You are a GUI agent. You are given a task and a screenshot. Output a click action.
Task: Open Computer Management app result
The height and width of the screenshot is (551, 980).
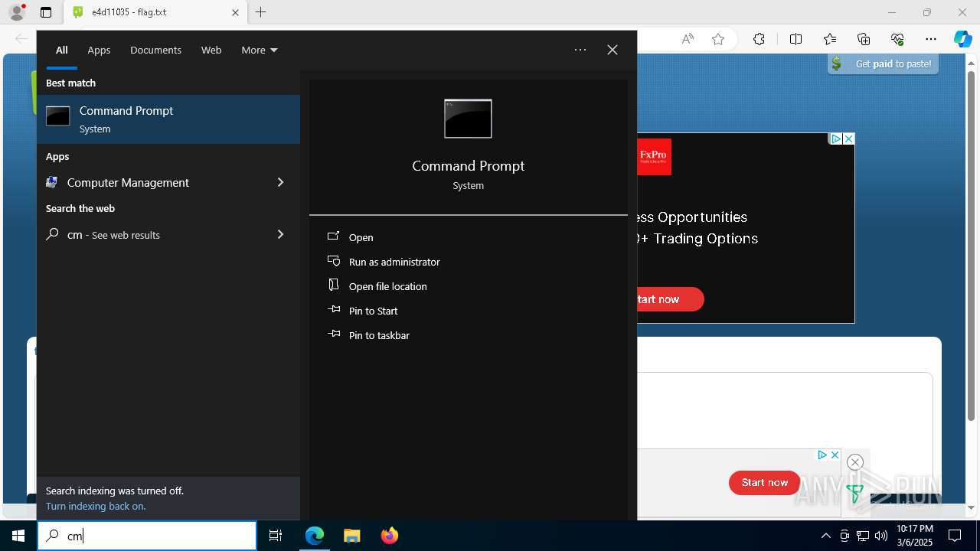128,182
